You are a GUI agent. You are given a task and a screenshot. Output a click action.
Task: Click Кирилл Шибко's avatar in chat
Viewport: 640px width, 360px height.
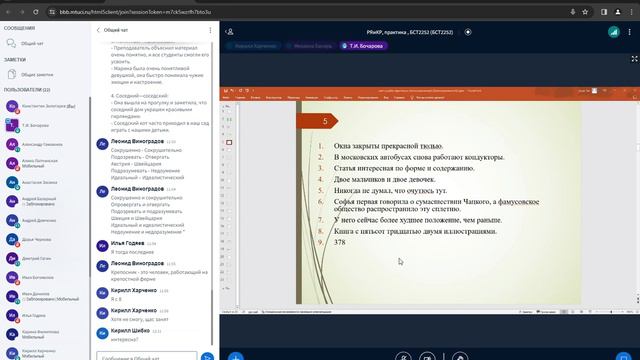(x=102, y=333)
